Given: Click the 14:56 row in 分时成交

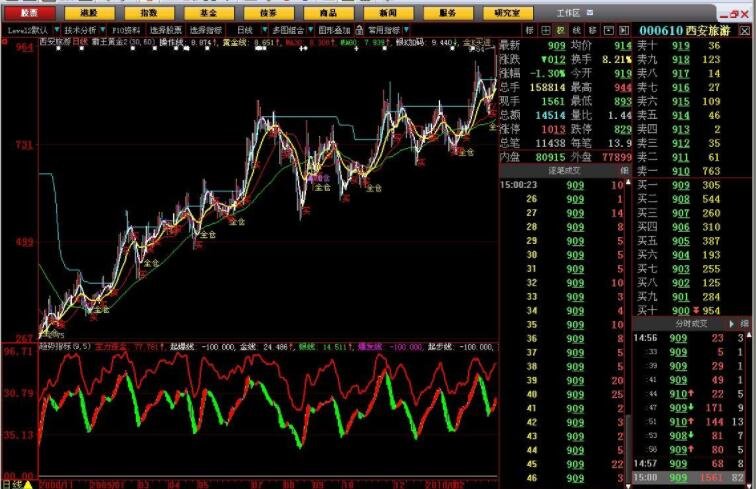Looking at the screenshot, I should 689,338.
